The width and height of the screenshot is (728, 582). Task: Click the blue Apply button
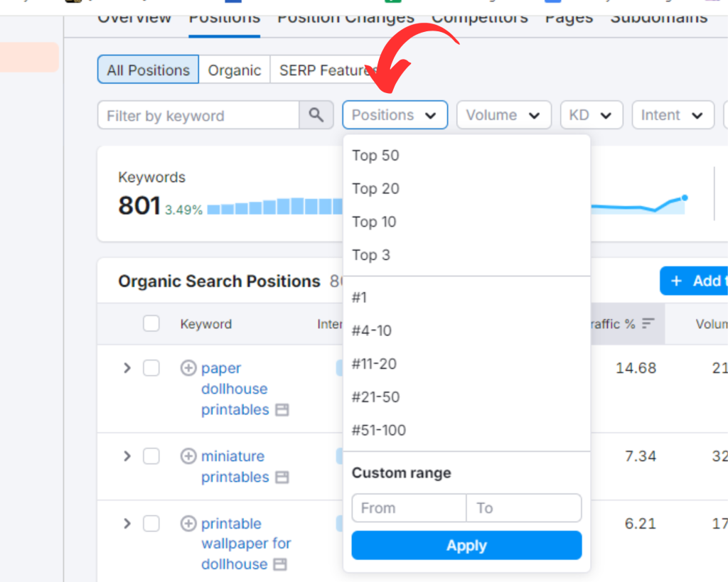click(x=466, y=546)
